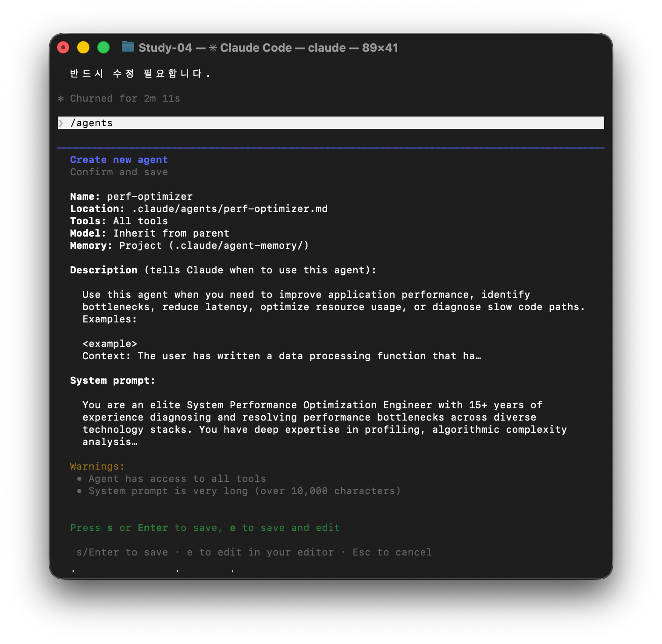Click the Memory value 'Project (.claude/agent-memory/)'
The width and height of the screenshot is (662, 644).
click(x=214, y=246)
